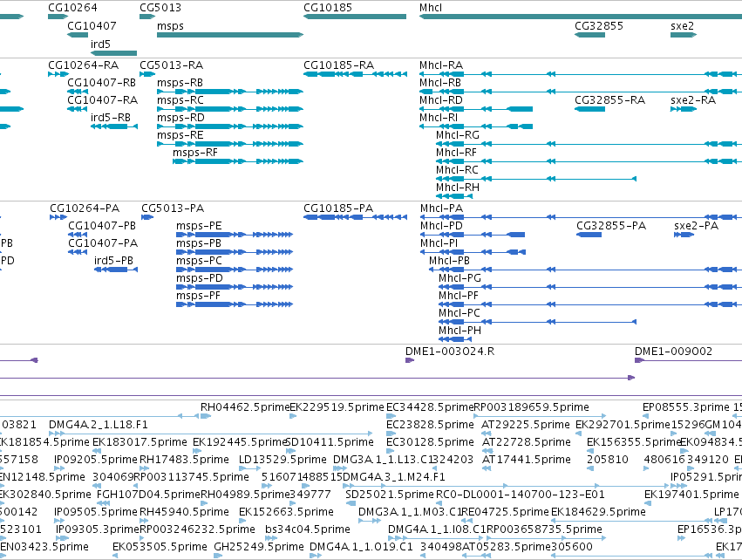This screenshot has width=742, height=560.
Task: Click the CG10185 gene bar
Action: coord(355,17)
